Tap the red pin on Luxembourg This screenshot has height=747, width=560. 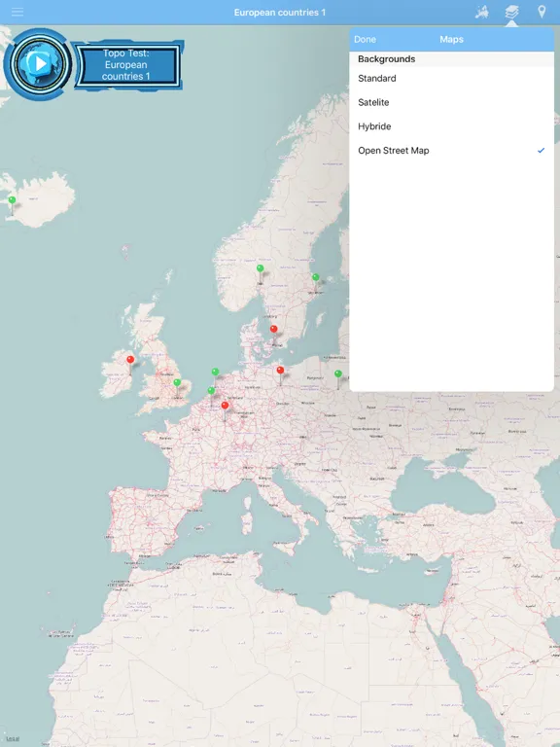coord(226,406)
